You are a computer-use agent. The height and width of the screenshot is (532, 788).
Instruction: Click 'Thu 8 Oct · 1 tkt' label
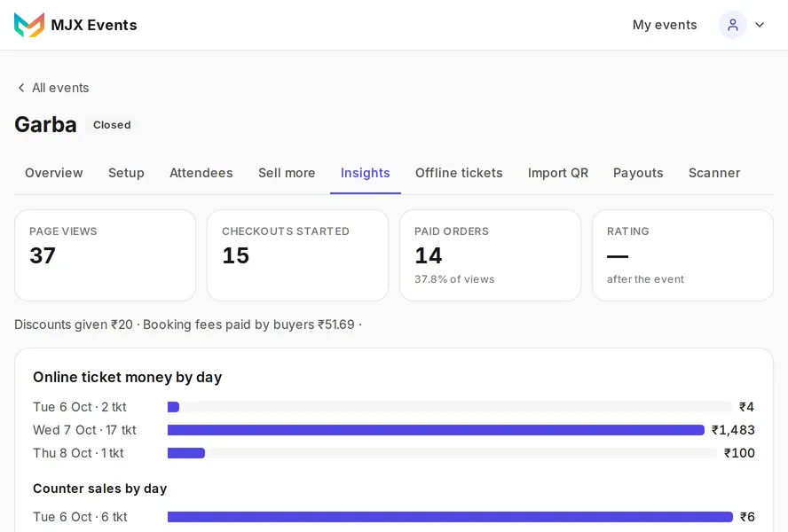[78, 453]
